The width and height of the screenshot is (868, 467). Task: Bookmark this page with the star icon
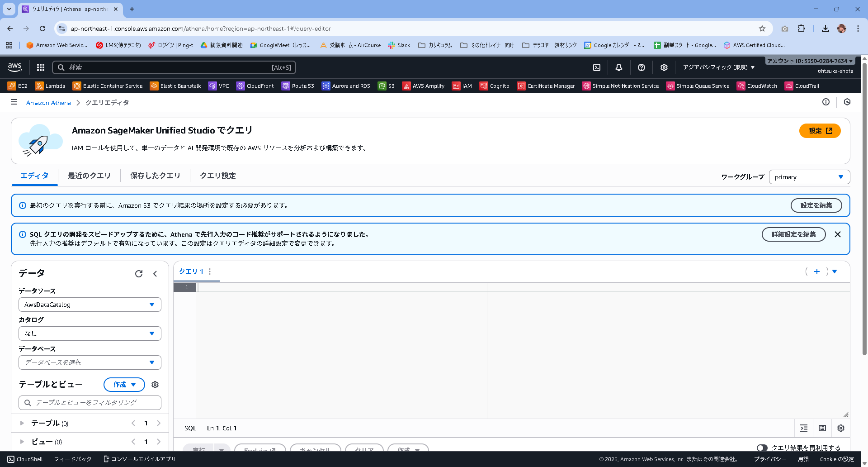coord(762,29)
